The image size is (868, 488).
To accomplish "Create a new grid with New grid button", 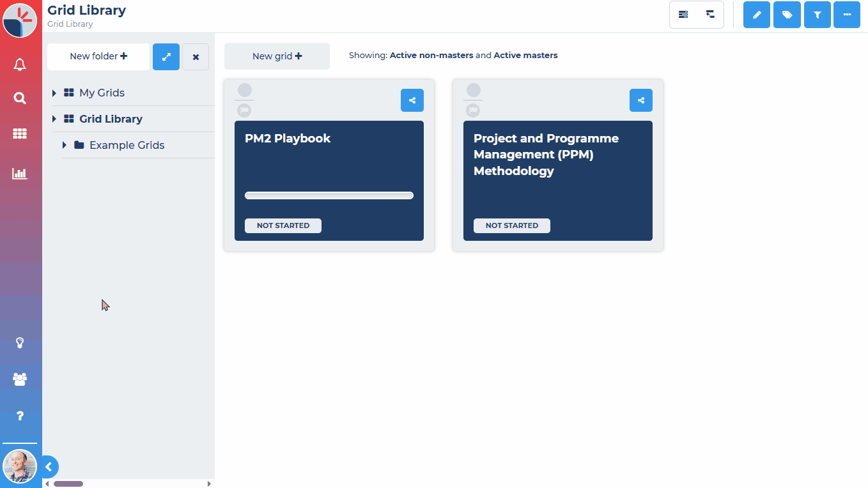I will (276, 56).
